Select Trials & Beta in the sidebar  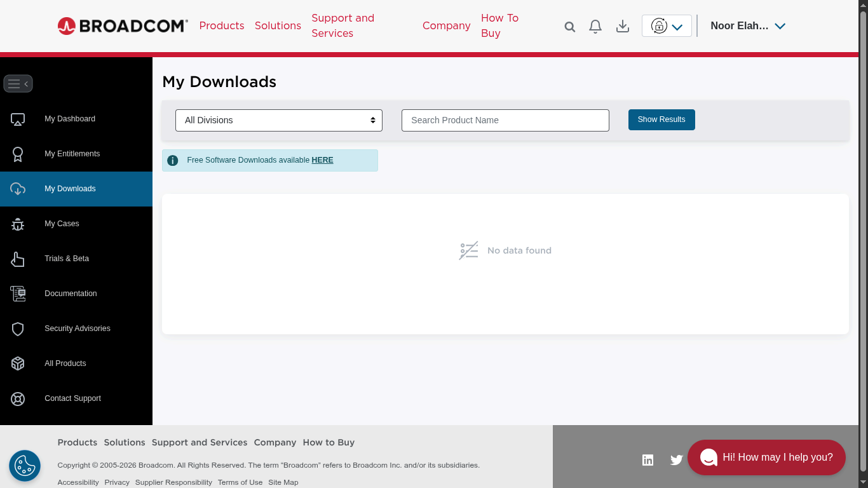[66, 259]
